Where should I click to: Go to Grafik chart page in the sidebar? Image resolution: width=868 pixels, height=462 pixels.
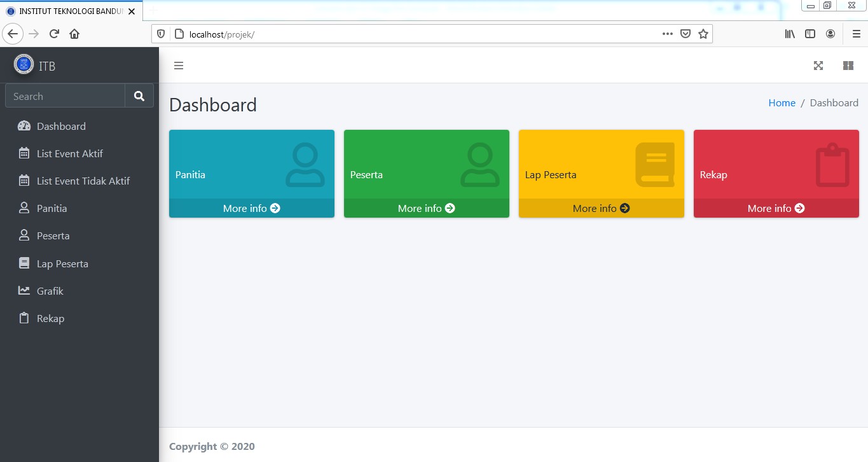coord(50,291)
